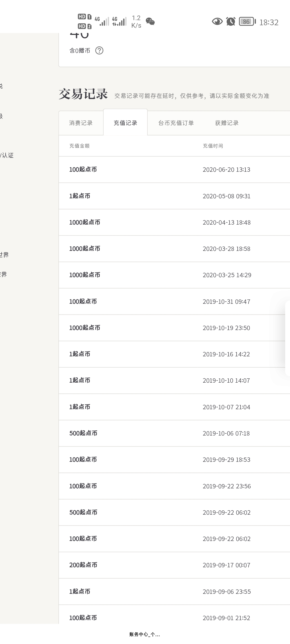
Task: Click timestamp 2019-10-10 14:07
Action: [x=226, y=380]
